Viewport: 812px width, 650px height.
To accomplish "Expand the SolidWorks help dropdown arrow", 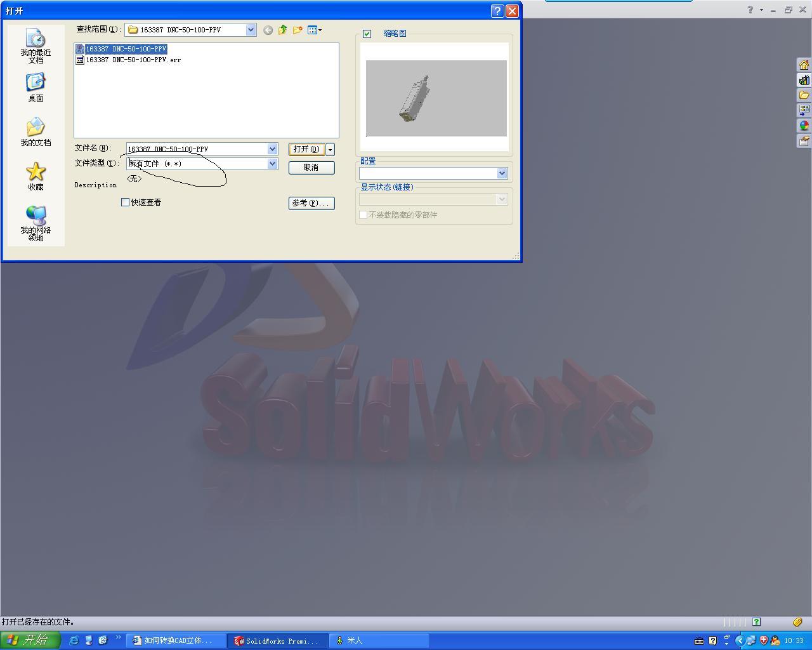I will click(761, 10).
